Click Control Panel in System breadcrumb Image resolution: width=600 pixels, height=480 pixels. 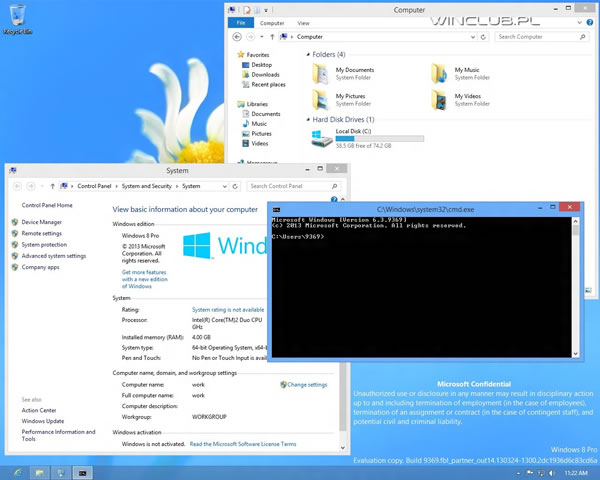94,186
